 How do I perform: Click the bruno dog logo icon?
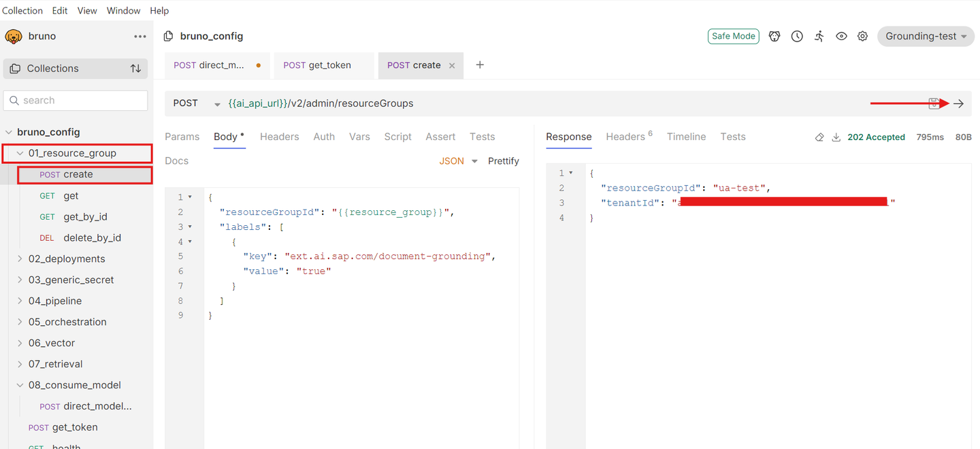click(x=14, y=36)
